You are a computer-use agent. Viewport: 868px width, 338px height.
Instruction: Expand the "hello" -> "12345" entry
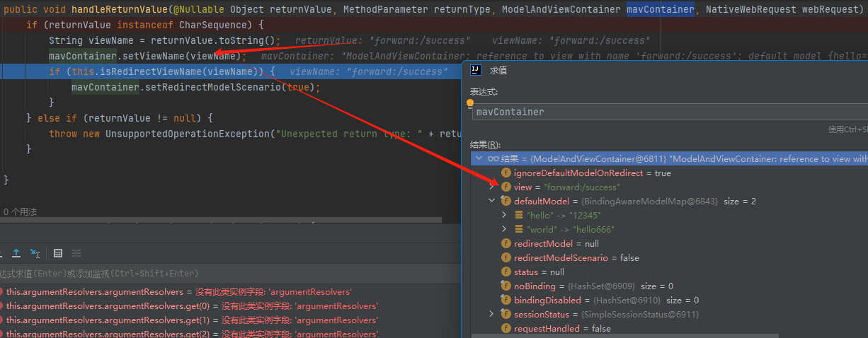point(504,215)
